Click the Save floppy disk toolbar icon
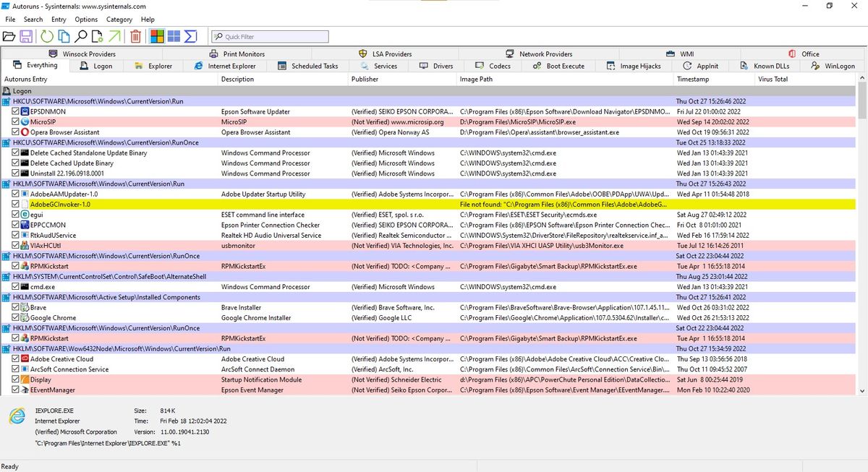 click(26, 36)
